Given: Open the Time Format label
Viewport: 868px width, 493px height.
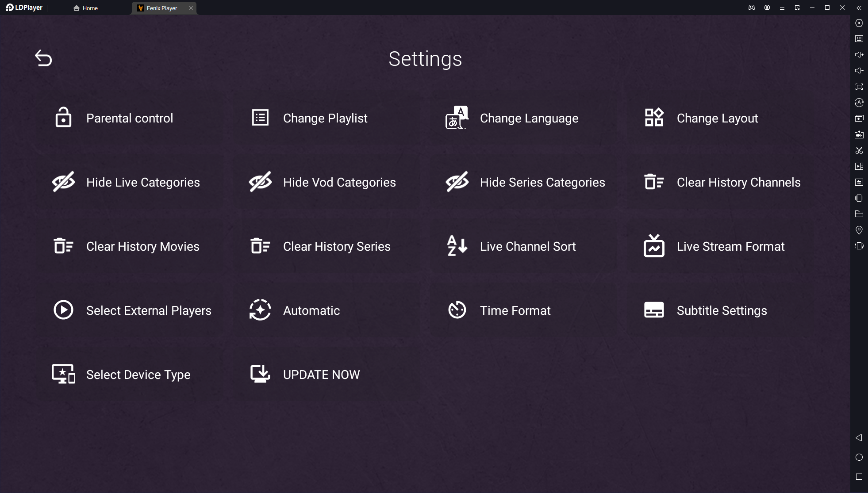Looking at the screenshot, I should [515, 310].
